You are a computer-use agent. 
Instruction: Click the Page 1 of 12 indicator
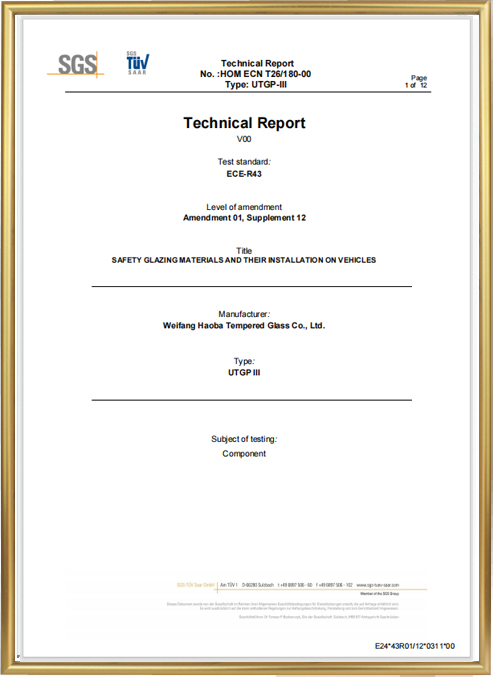pos(416,82)
